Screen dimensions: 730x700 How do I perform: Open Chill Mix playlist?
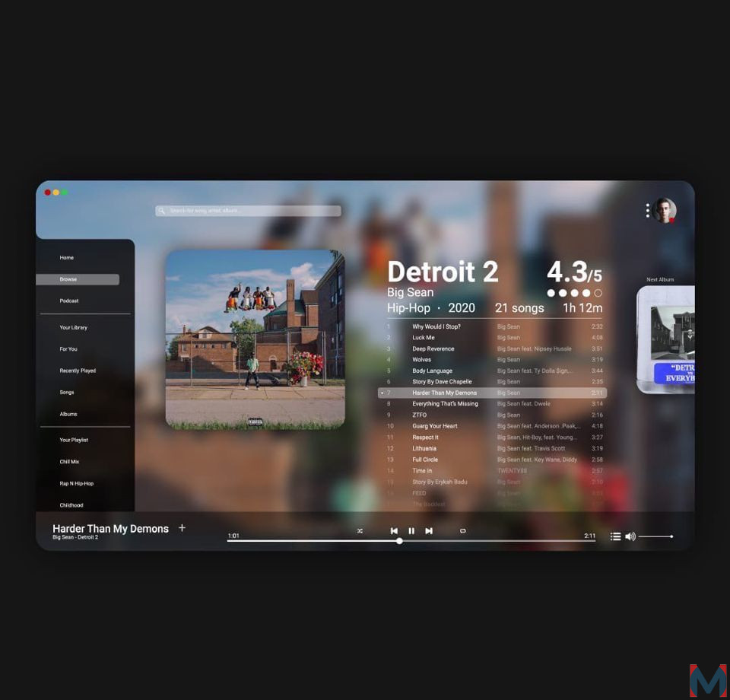point(69,462)
